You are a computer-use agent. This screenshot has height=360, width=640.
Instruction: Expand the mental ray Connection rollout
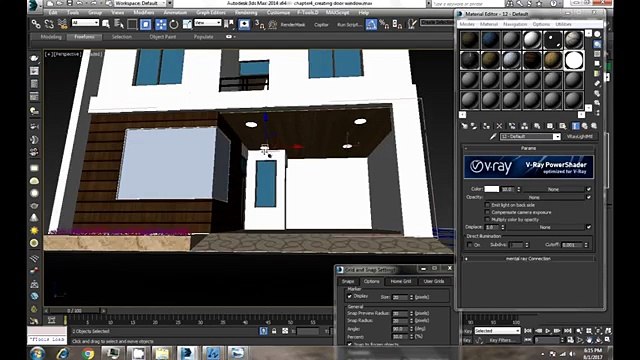pyautogui.click(x=528, y=259)
